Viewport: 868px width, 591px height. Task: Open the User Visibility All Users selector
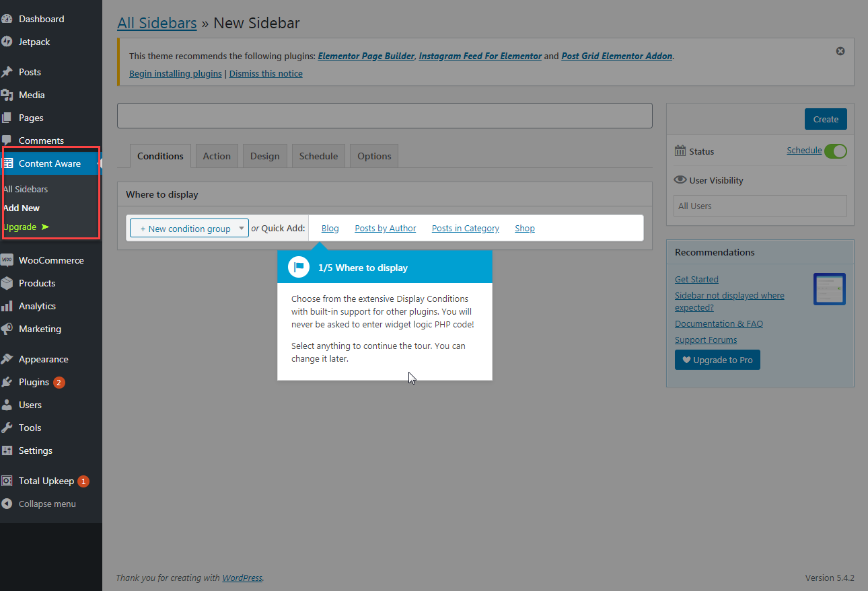(x=760, y=206)
